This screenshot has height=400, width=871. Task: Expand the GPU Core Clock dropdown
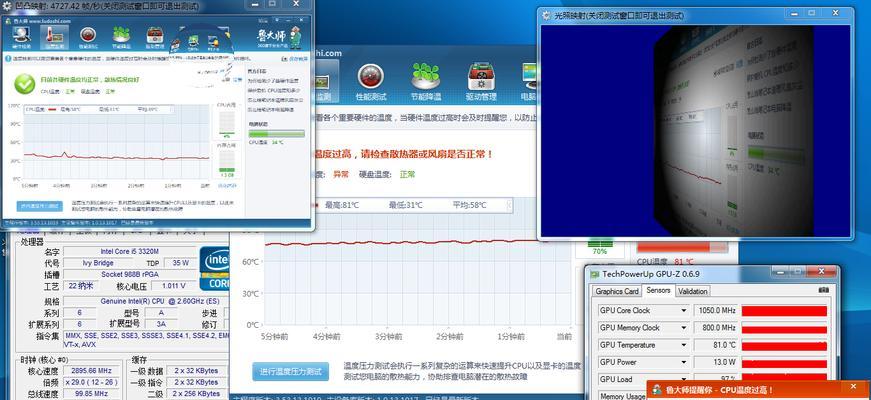tap(684, 311)
